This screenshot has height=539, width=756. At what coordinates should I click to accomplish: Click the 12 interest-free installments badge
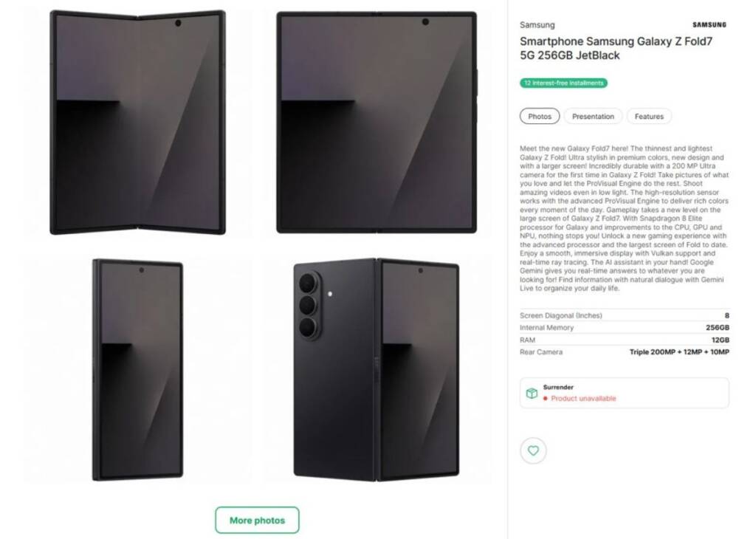click(x=563, y=83)
